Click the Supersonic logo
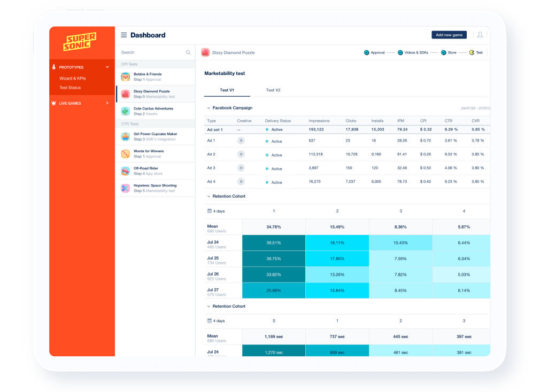The width and height of the screenshot is (540, 392). pos(81,42)
